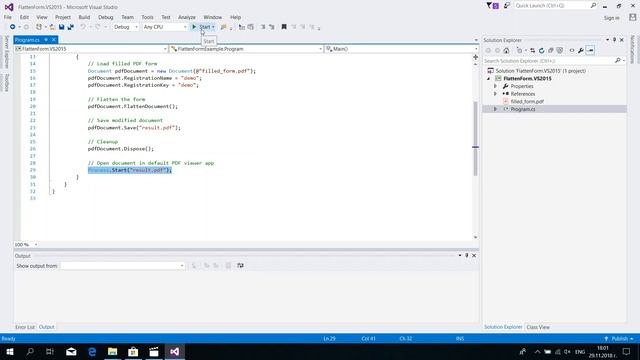Click the Save Program.cs floppy icon
The width and height of the screenshot is (640, 360).
click(x=62, y=27)
